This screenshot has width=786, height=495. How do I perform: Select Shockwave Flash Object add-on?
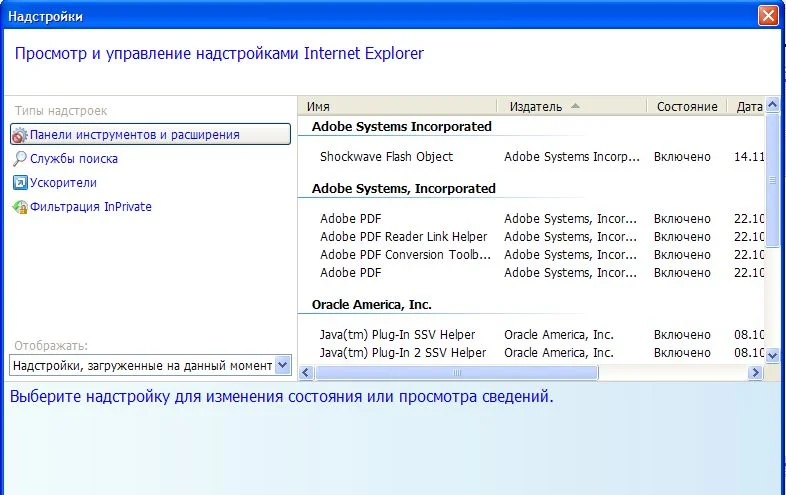pyautogui.click(x=386, y=157)
